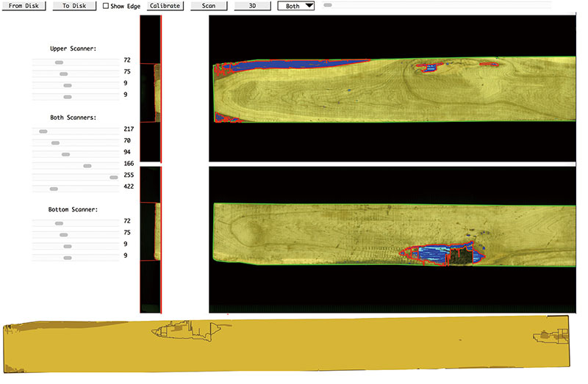Click Upper Scanner slider handle valued 75
Image resolution: width=588 pixels, height=384 pixels.
click(x=63, y=74)
